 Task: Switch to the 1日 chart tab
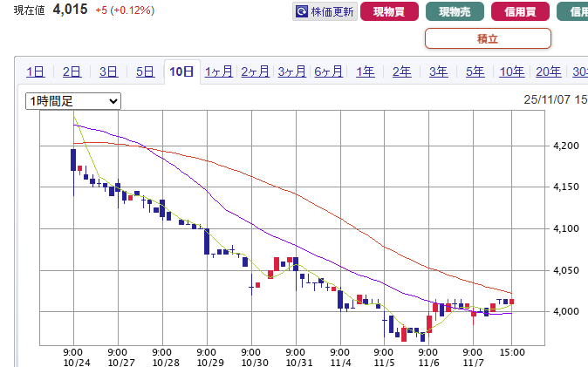(35, 71)
